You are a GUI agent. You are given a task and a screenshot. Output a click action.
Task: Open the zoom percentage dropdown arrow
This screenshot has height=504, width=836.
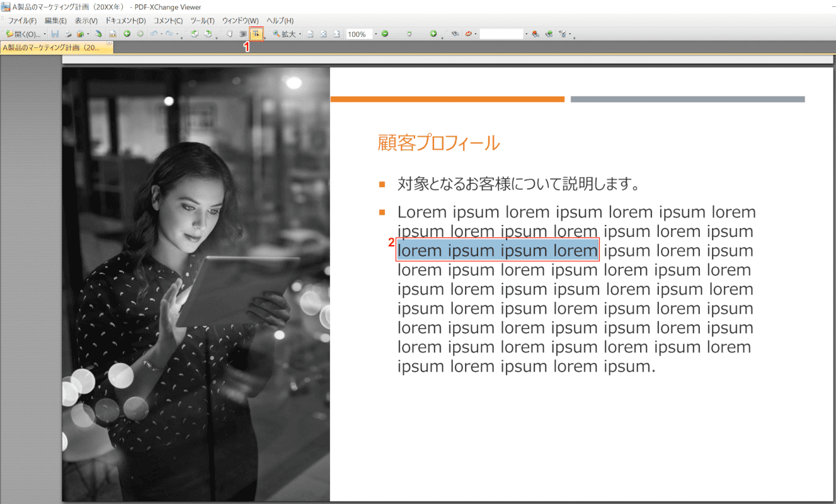pyautogui.click(x=376, y=34)
